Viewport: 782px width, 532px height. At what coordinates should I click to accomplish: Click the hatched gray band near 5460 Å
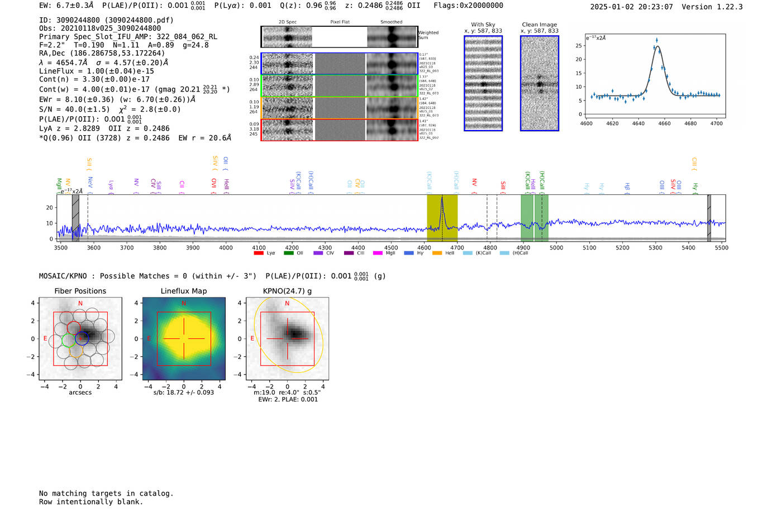[709, 218]
